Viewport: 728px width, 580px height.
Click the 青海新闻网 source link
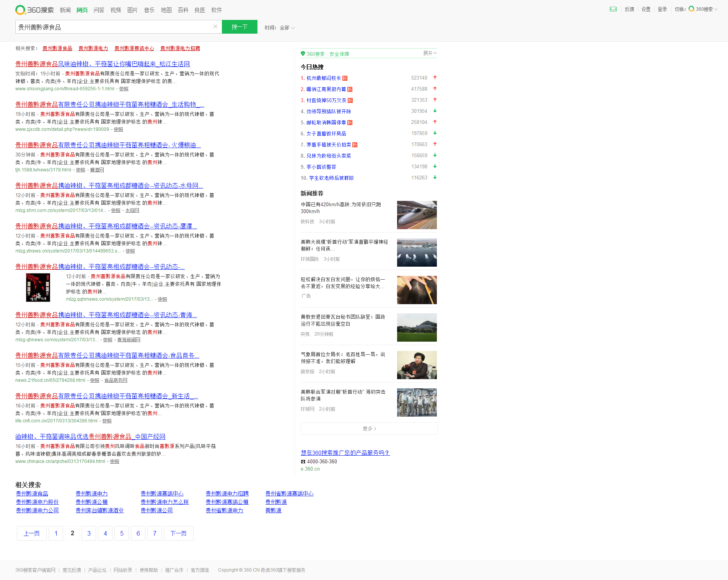click(129, 340)
